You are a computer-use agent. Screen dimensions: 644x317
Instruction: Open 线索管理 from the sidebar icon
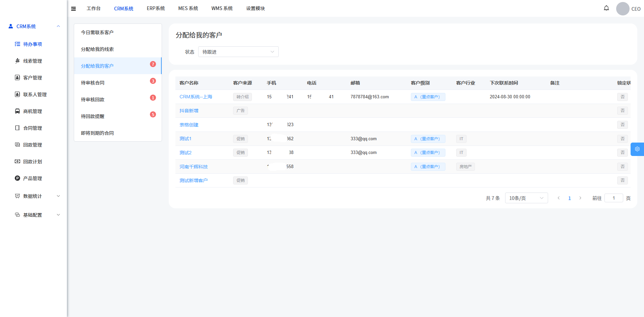pyautogui.click(x=17, y=61)
